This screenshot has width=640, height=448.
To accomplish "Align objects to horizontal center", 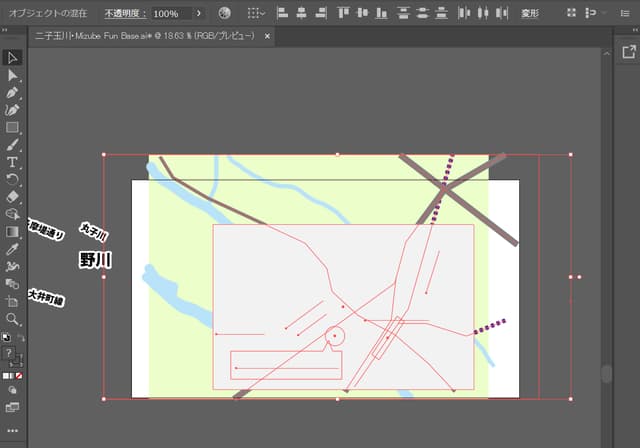I will (301, 13).
